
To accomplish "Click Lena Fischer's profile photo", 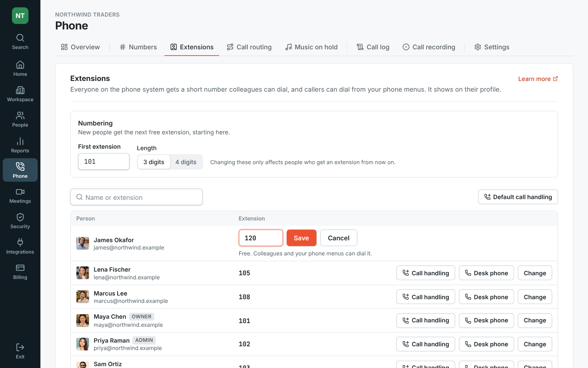I will [x=83, y=273].
